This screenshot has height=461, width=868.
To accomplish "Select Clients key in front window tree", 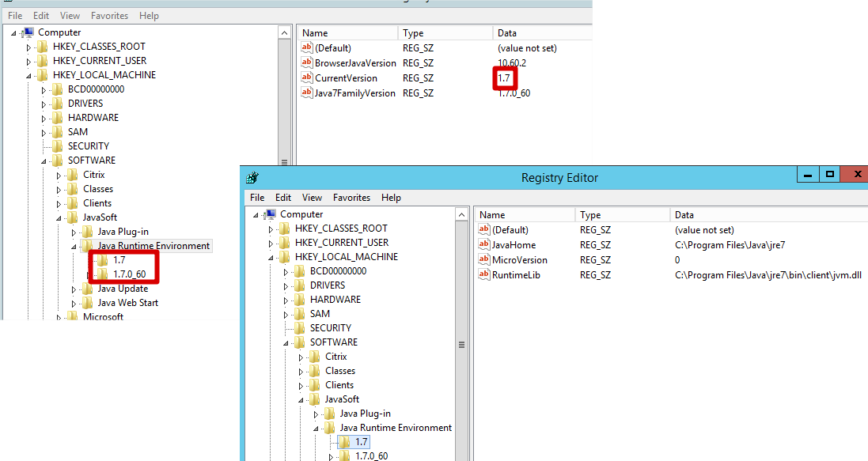I will coord(339,385).
